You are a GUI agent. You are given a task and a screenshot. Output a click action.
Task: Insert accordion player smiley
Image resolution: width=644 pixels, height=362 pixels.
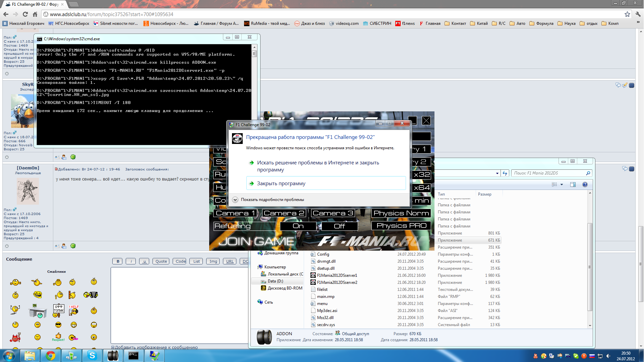point(91,295)
